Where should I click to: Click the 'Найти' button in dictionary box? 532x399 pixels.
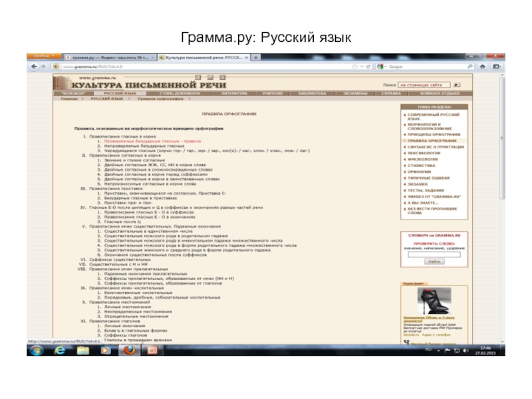click(434, 261)
